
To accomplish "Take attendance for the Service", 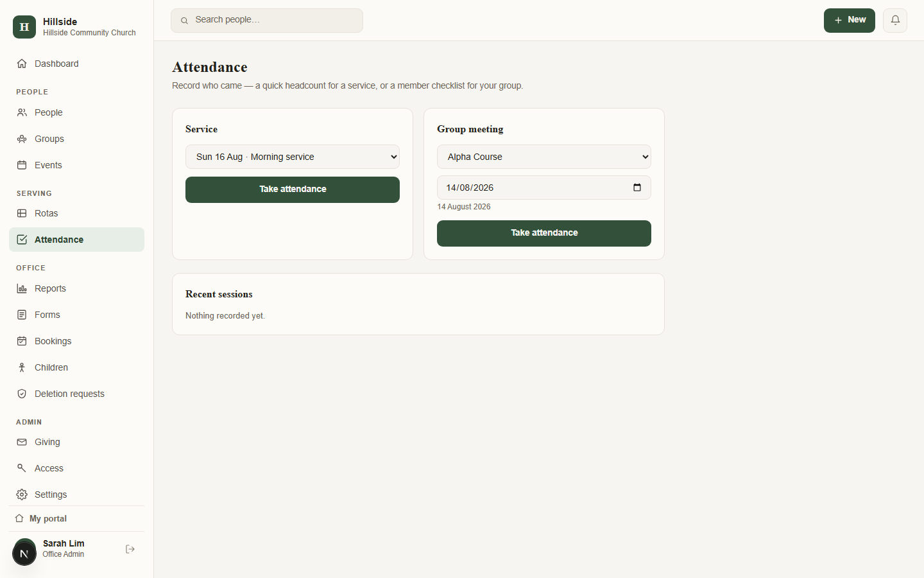I will [293, 189].
